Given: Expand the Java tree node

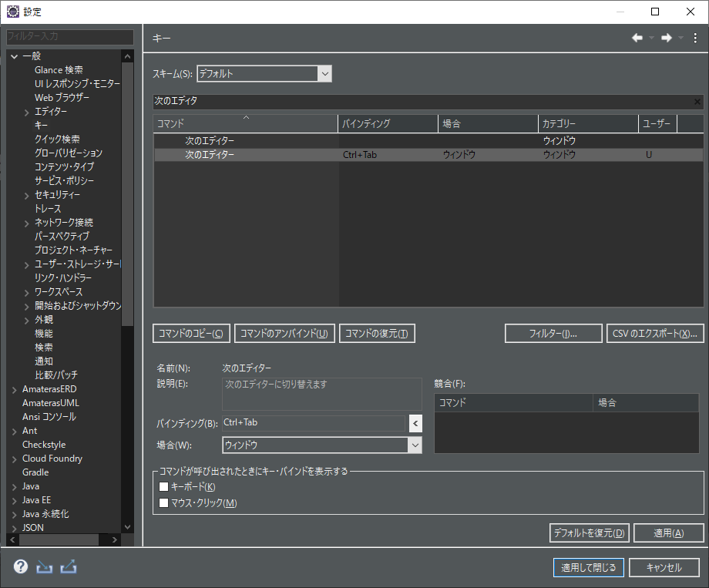Looking at the screenshot, I should (x=15, y=487).
